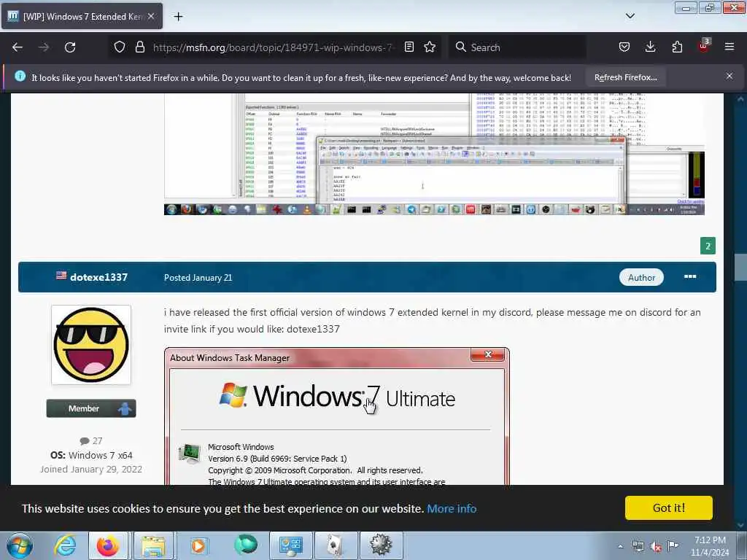
Task: Bookmark this page with the star
Action: click(430, 47)
